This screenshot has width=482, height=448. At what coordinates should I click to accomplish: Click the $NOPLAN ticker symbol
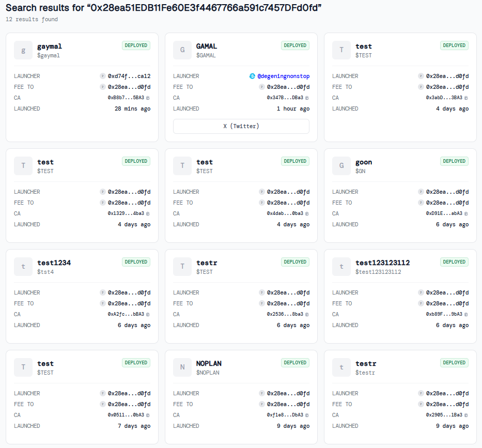pyautogui.click(x=208, y=373)
